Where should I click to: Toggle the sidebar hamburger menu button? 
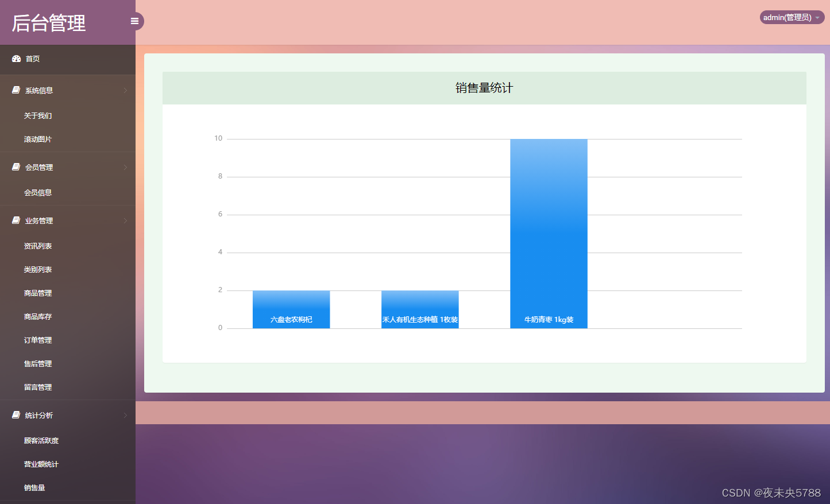pyautogui.click(x=134, y=21)
